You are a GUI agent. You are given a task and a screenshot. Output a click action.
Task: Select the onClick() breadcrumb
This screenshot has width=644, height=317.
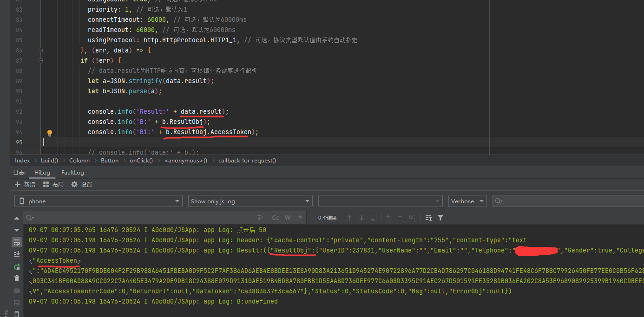pyautogui.click(x=141, y=161)
